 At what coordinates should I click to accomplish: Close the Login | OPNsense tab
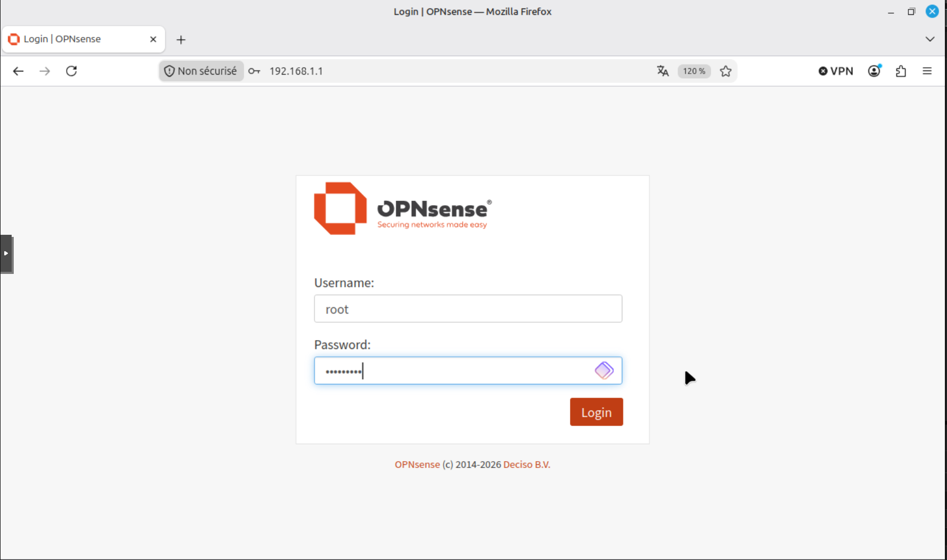pyautogui.click(x=153, y=39)
